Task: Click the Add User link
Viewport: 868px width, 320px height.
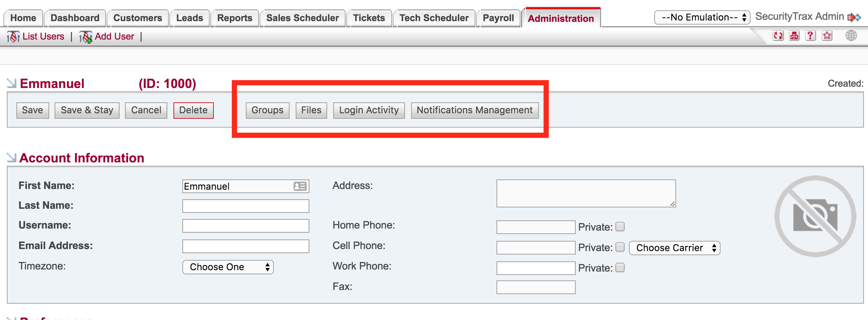Action: pyautogui.click(x=114, y=37)
